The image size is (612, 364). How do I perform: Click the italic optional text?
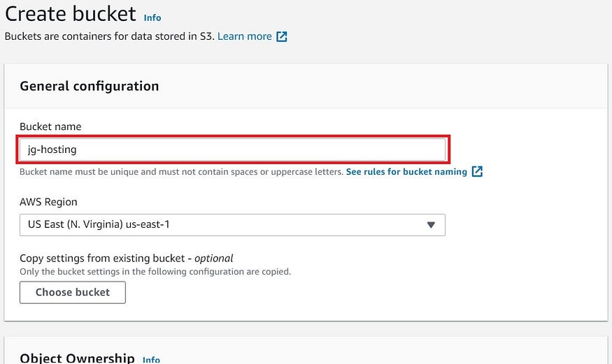tap(213, 259)
